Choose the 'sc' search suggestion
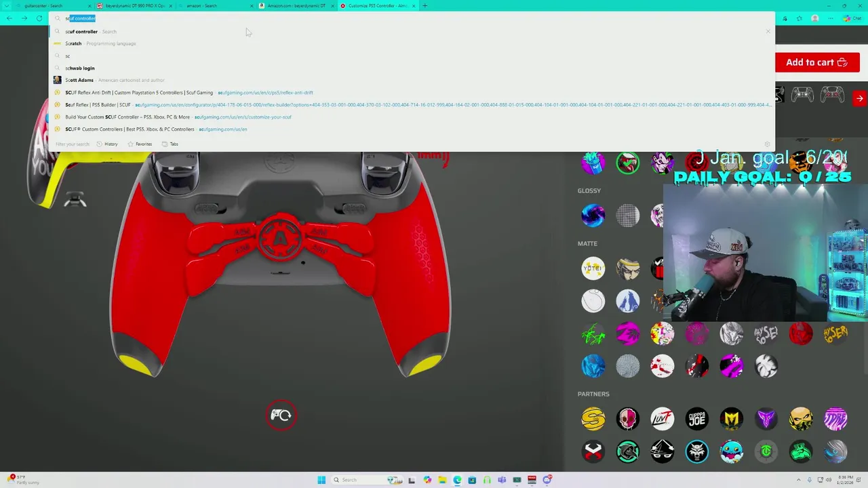This screenshot has width=868, height=488. [412, 56]
